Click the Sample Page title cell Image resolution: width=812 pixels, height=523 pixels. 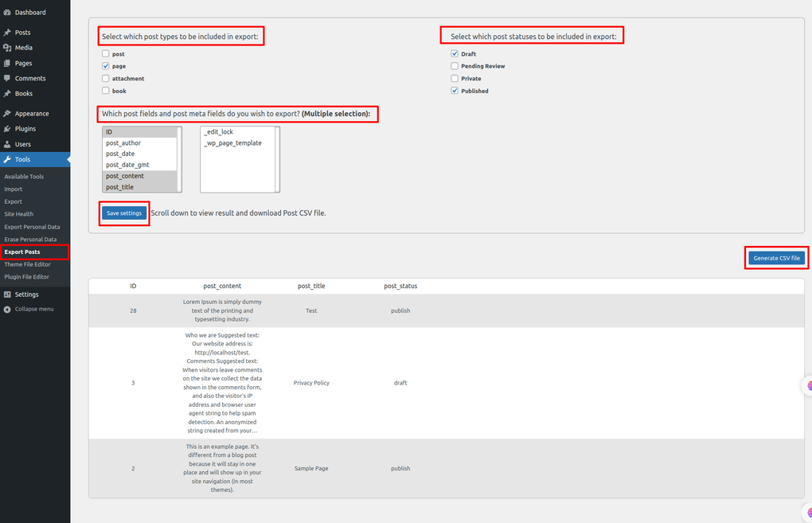(311, 468)
